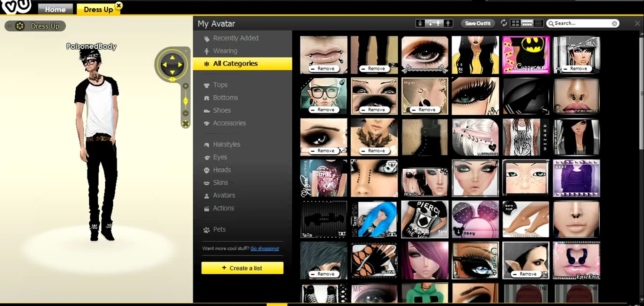Select the middle multi-avatar view toggle

pyautogui.click(x=434, y=23)
